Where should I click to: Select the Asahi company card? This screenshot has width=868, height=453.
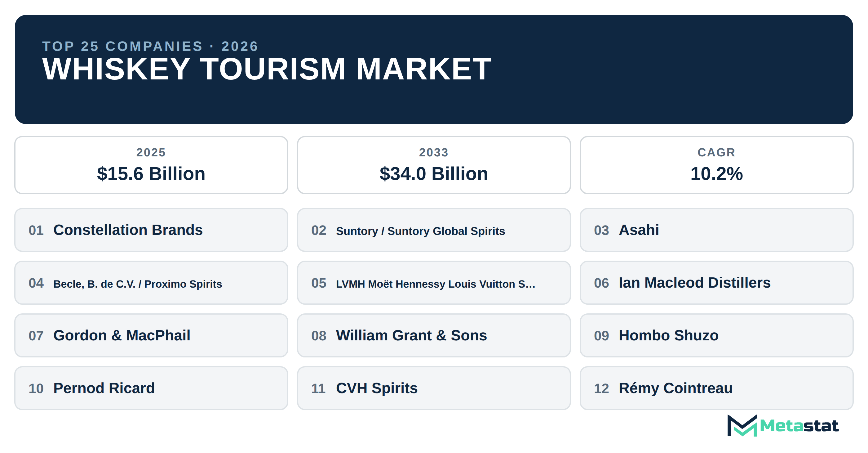click(716, 230)
